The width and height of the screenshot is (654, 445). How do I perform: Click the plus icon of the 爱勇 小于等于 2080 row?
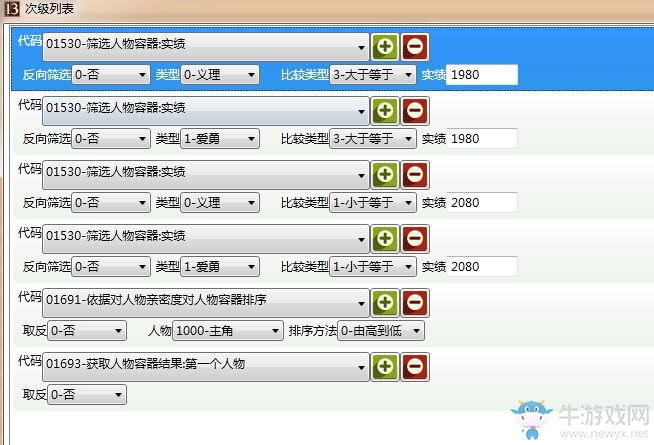(385, 239)
